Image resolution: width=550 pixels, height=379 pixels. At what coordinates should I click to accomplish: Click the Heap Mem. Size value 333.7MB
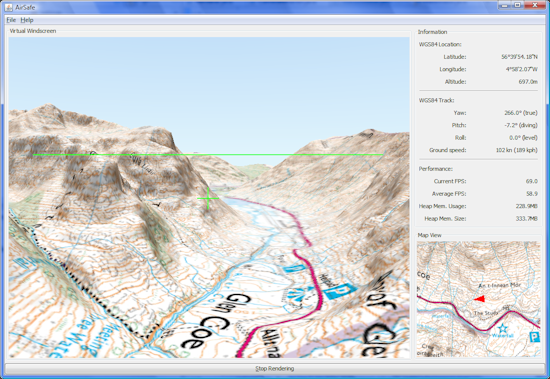(x=526, y=219)
